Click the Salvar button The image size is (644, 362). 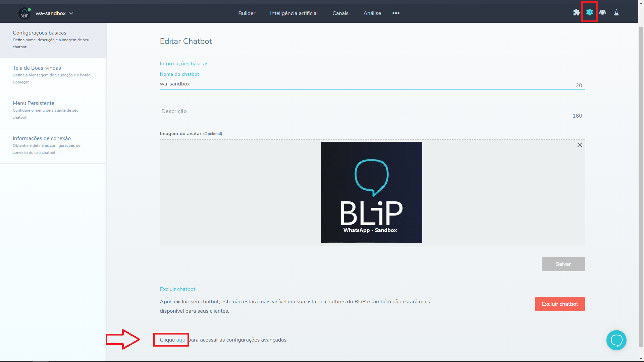click(563, 264)
